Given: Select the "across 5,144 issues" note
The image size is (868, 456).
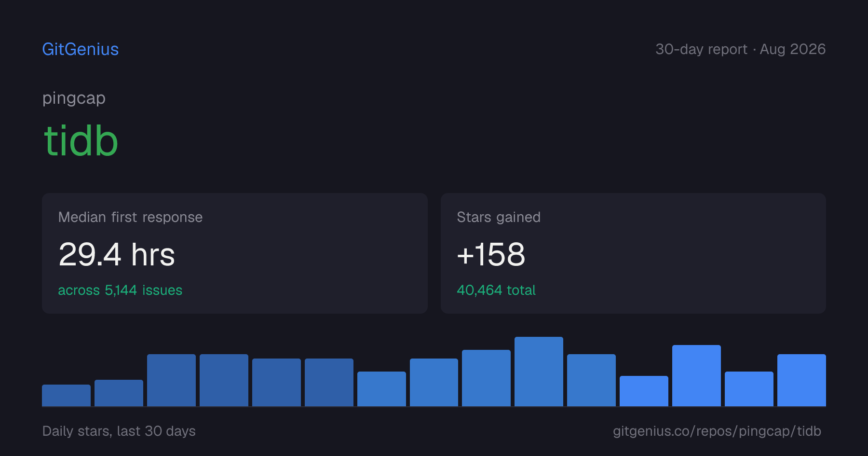Looking at the screenshot, I should tap(120, 290).
